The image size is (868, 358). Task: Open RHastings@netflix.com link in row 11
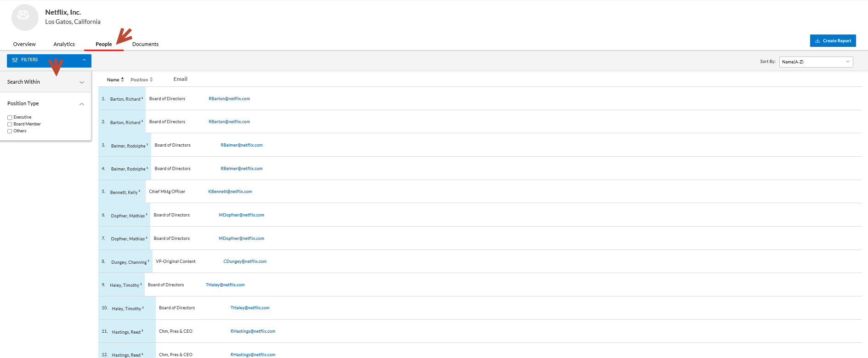[253, 331]
